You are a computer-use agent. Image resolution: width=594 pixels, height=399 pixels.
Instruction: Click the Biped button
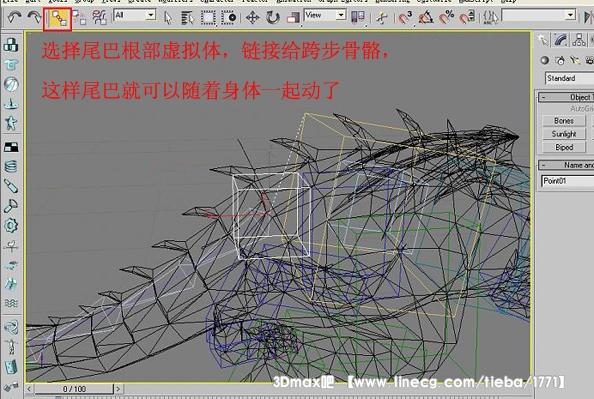point(564,147)
